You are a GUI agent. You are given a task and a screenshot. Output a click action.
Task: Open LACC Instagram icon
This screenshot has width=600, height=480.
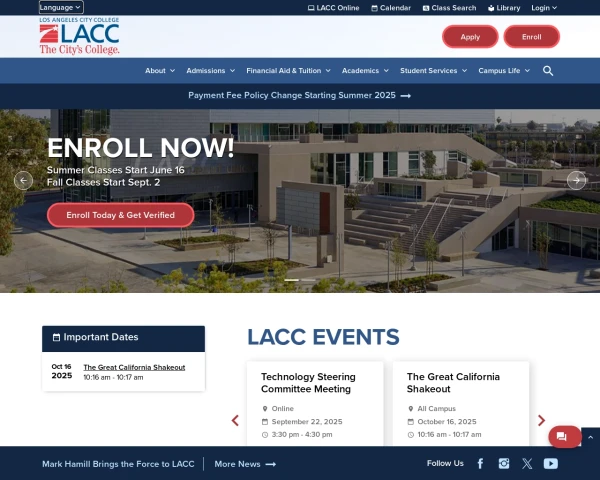click(504, 464)
